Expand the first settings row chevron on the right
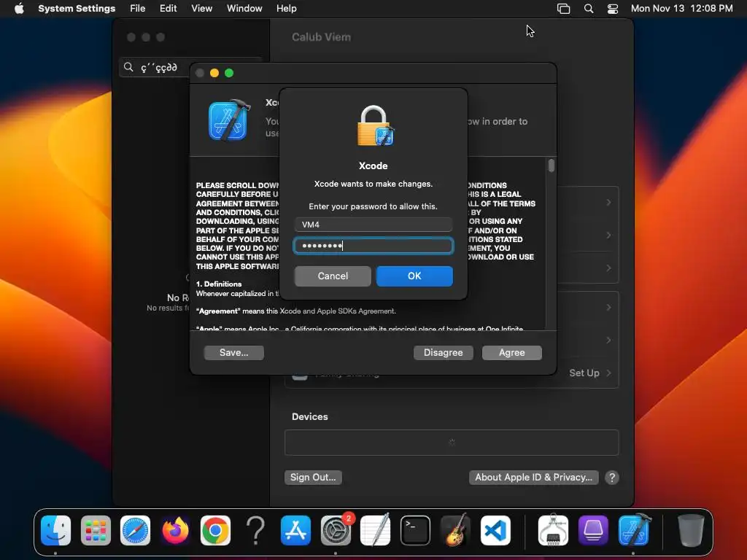 [x=609, y=203]
